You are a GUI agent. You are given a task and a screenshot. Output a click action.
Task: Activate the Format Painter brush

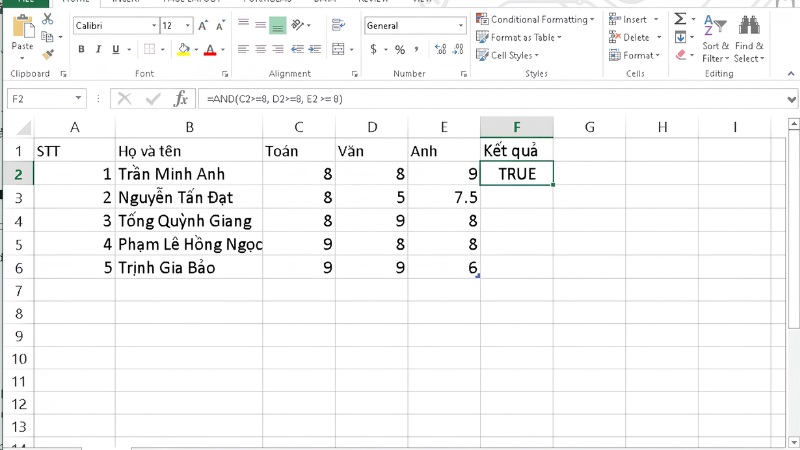(x=47, y=54)
